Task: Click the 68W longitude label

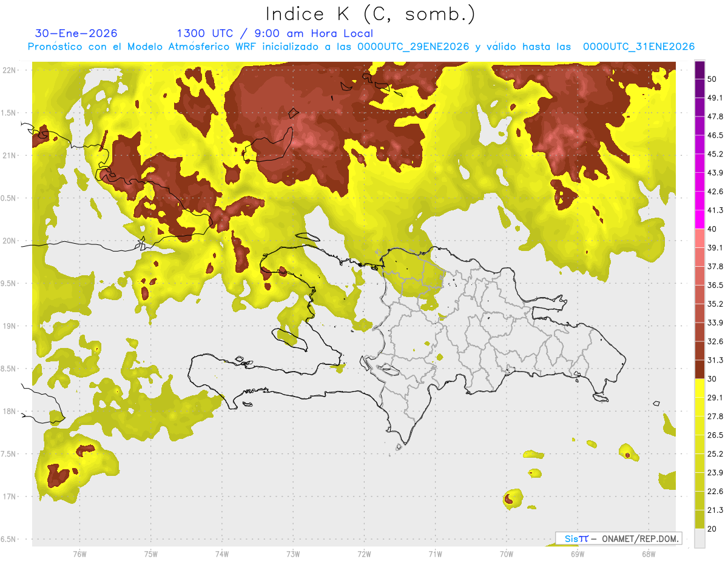Action: [x=649, y=554]
